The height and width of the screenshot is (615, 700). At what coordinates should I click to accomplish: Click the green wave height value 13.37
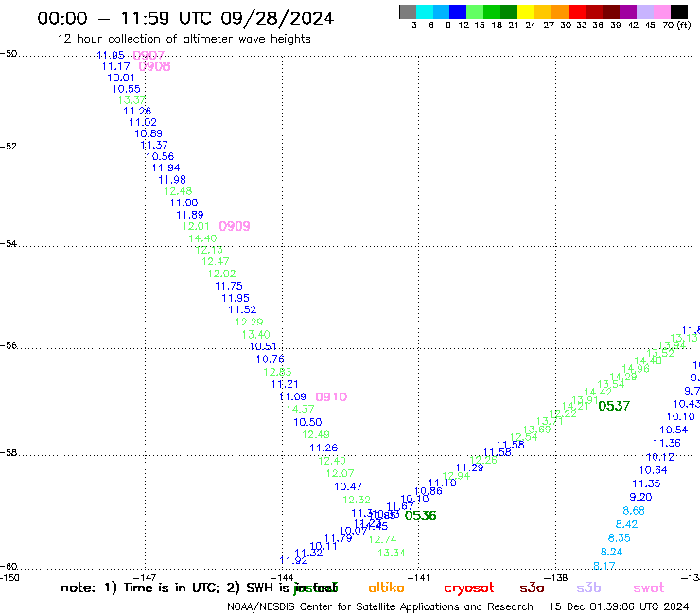(x=132, y=100)
